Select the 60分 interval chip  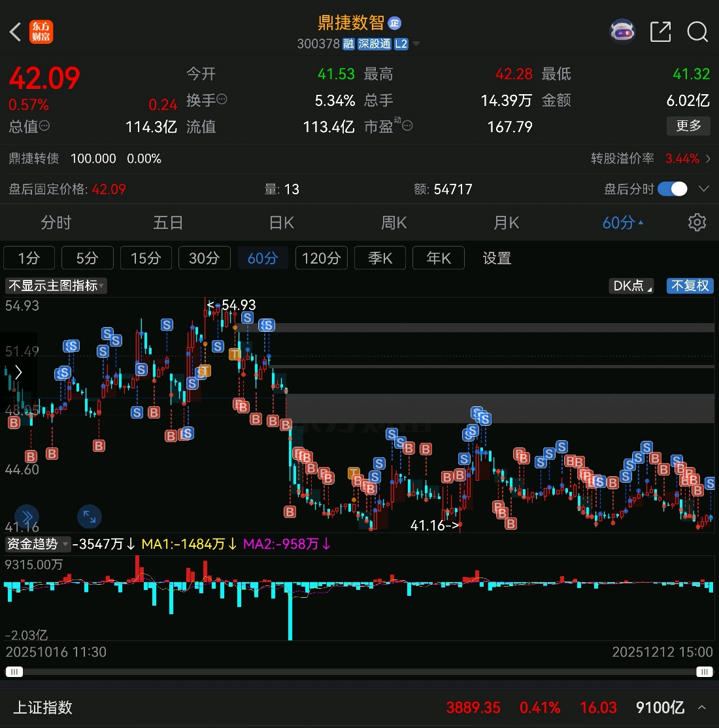coord(263,258)
